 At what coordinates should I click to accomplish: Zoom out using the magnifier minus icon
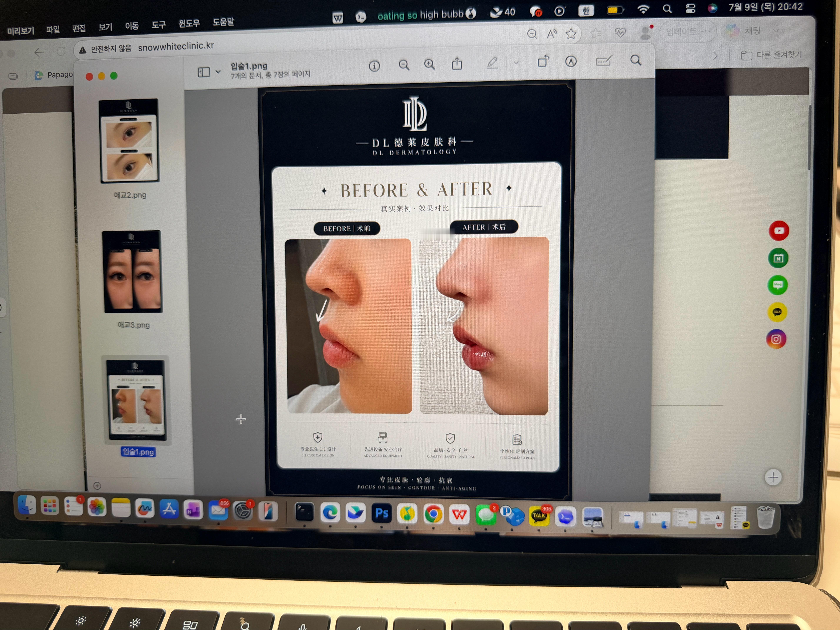pyautogui.click(x=404, y=65)
